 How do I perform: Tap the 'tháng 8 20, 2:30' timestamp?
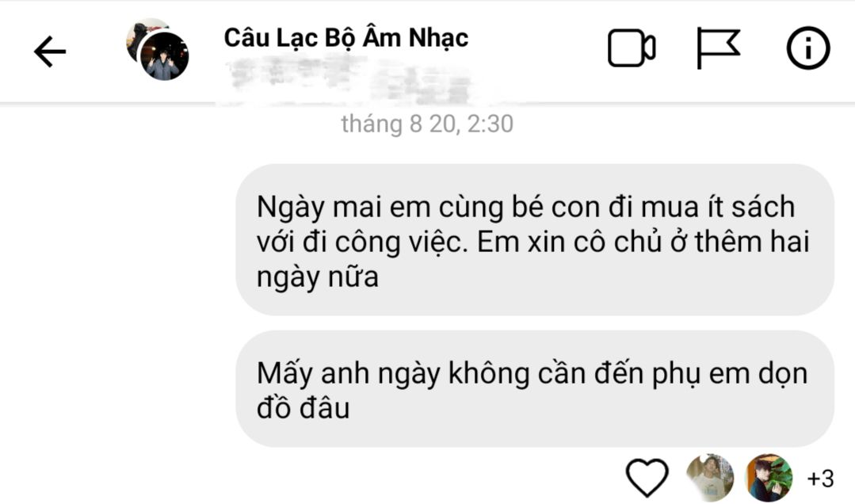click(427, 124)
